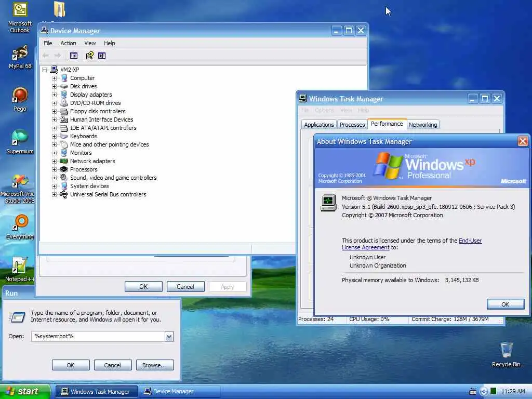Click Cancel in the Run dialog
The height and width of the screenshot is (399, 532).
(x=112, y=365)
